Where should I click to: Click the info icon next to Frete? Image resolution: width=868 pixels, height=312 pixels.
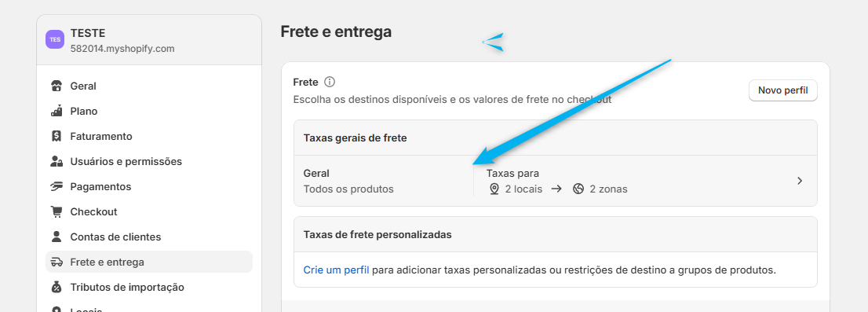pos(330,82)
